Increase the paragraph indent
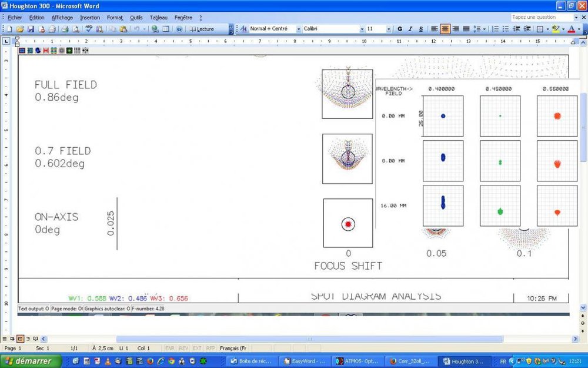The height and width of the screenshot is (368, 588). click(527, 29)
